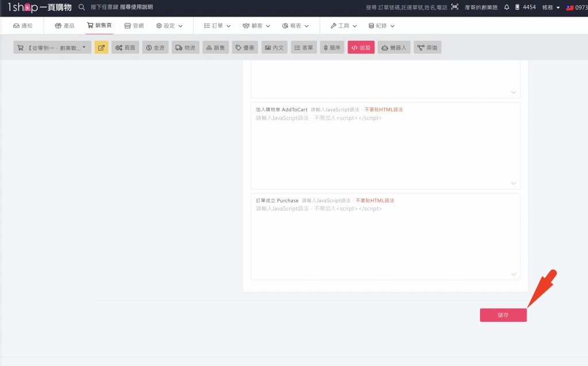Select the 追蹤 tracking tab
Image resolution: width=588 pixels, height=366 pixels.
click(x=361, y=47)
